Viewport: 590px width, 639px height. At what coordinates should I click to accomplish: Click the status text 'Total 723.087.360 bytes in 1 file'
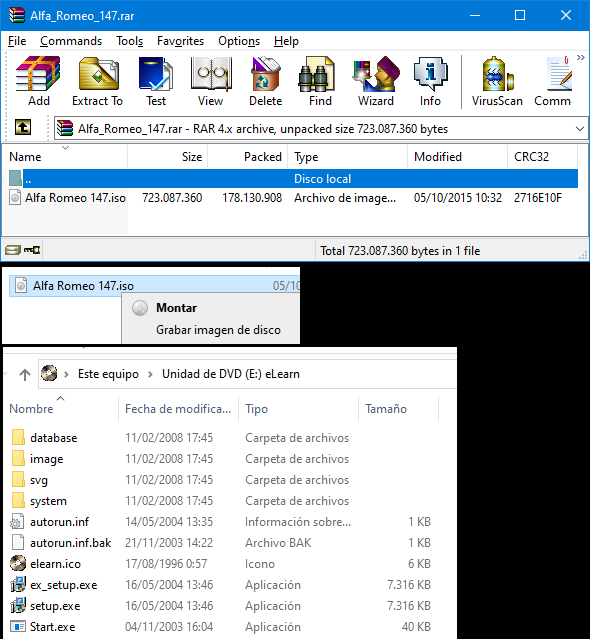click(x=400, y=251)
